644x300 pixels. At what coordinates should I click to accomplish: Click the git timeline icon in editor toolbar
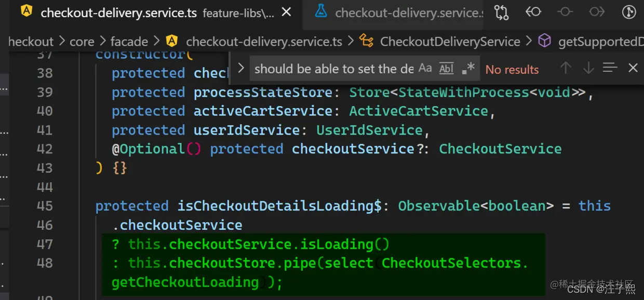[x=628, y=12]
